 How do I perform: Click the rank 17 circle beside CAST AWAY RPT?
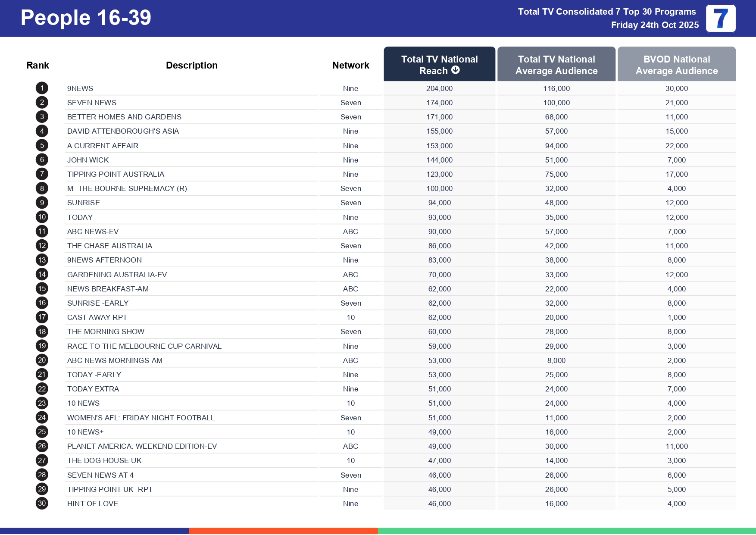[41, 317]
